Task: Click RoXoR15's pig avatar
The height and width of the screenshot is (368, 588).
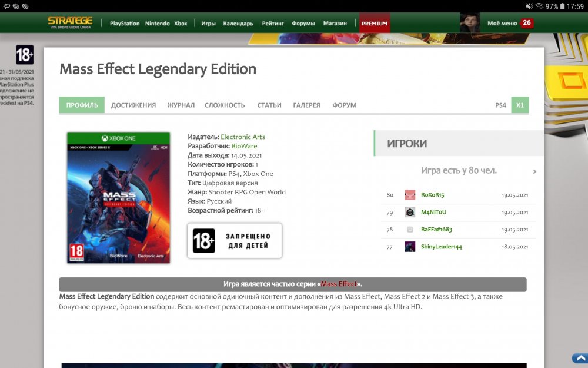Action: (410, 194)
